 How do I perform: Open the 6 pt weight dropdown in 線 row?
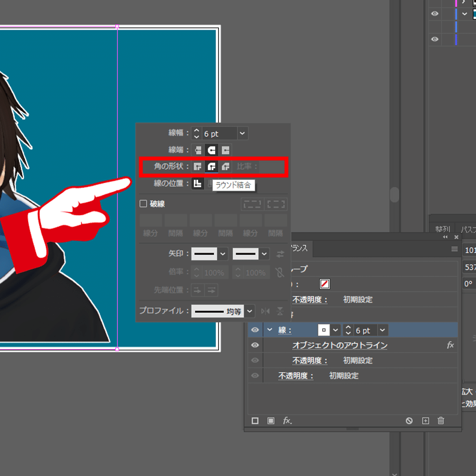coord(383,330)
